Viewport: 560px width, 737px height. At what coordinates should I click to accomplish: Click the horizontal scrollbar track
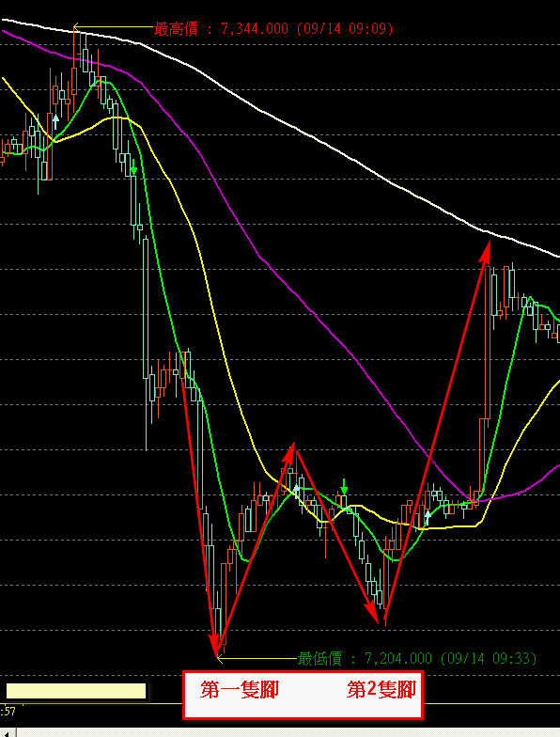point(288,733)
